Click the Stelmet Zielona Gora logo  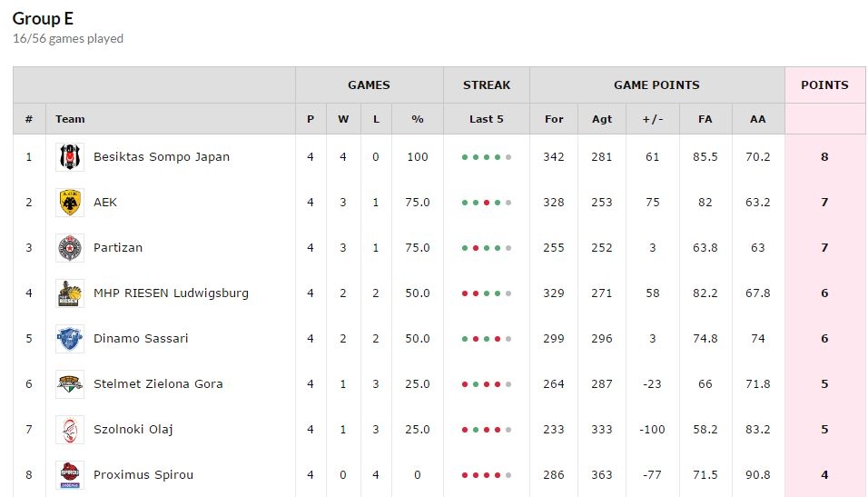click(70, 384)
